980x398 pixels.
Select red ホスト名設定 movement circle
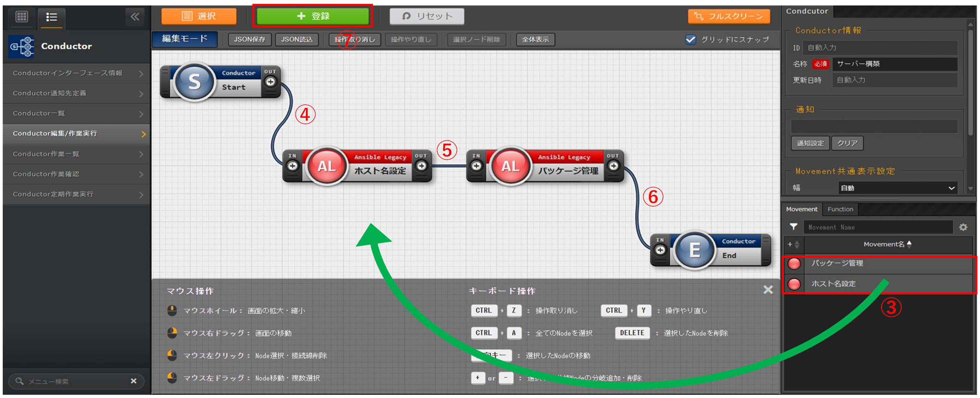(x=794, y=284)
